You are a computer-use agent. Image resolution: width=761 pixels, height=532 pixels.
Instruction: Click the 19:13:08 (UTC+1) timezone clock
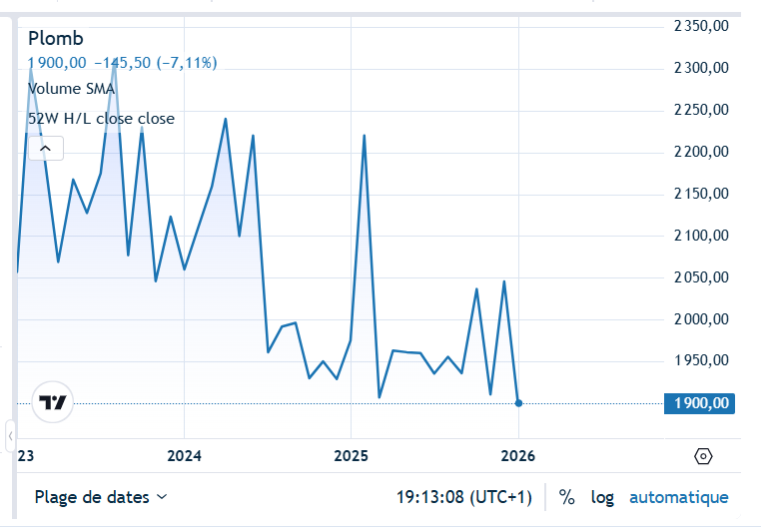click(464, 497)
